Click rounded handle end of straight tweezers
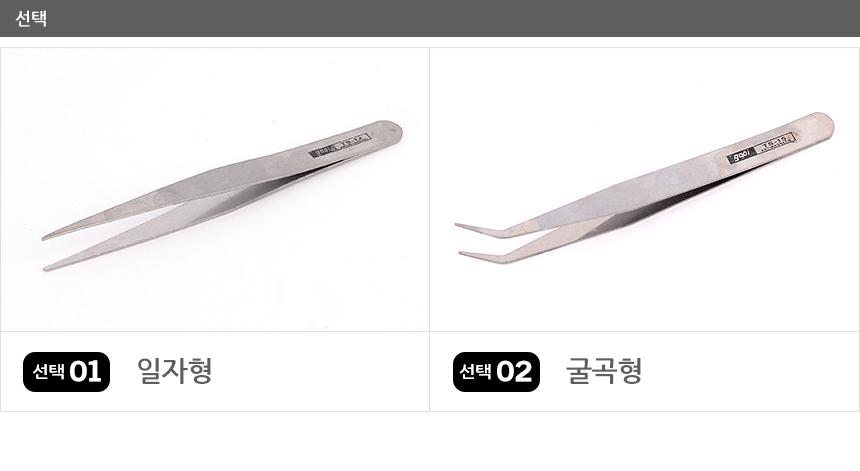860x471 pixels. click(391, 132)
